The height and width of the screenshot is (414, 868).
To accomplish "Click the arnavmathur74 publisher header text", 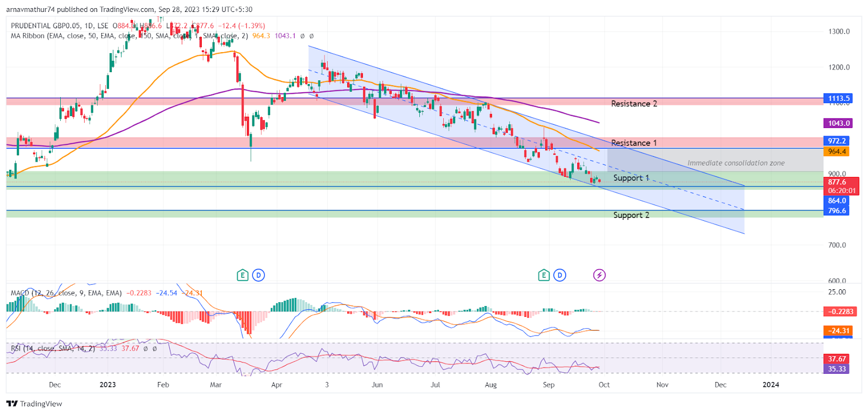I will [30, 9].
